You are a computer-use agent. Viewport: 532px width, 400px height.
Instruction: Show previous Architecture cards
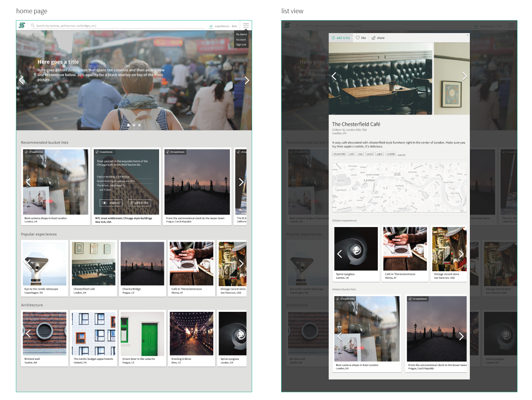[x=28, y=334]
